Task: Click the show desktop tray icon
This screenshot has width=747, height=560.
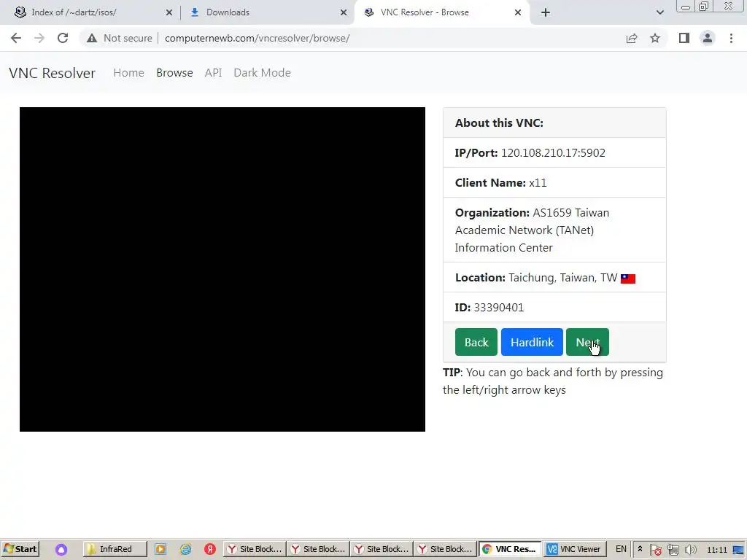Action: (x=739, y=550)
